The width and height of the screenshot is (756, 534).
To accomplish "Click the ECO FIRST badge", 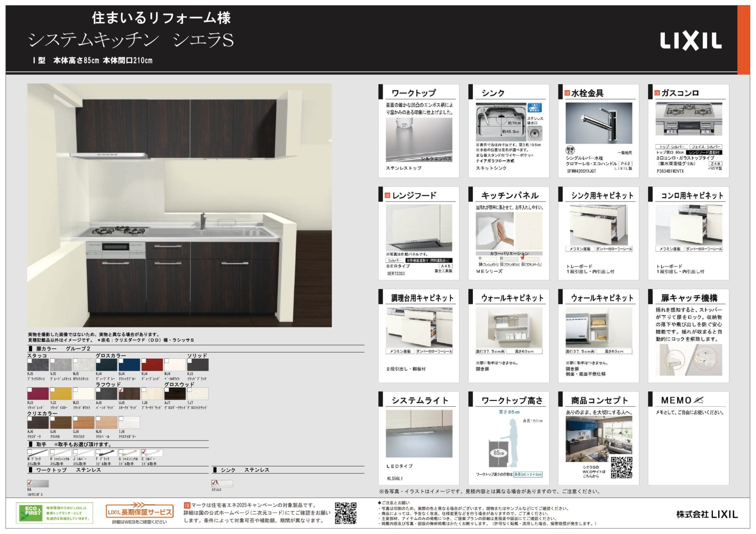I will (54, 513).
